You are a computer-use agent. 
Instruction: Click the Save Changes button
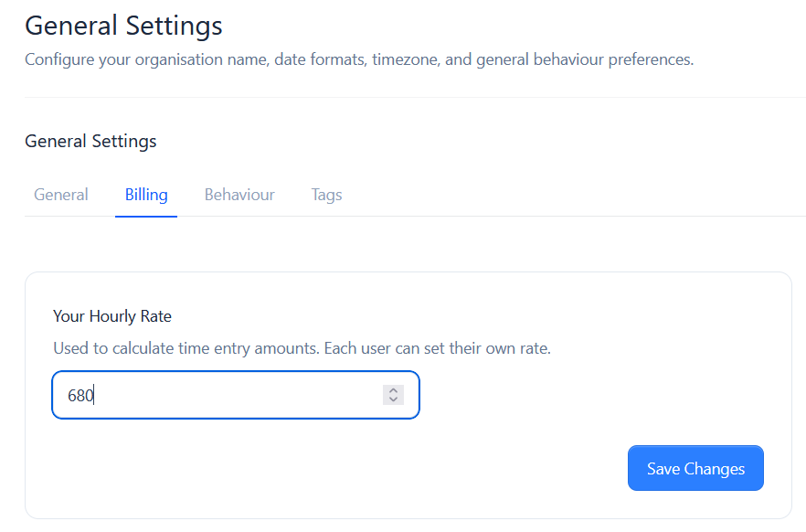695,468
